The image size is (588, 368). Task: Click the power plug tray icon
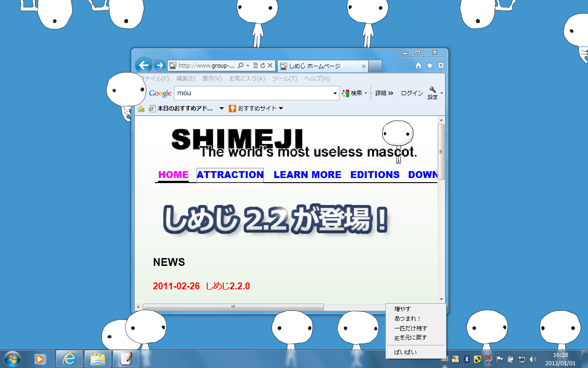pos(511,359)
